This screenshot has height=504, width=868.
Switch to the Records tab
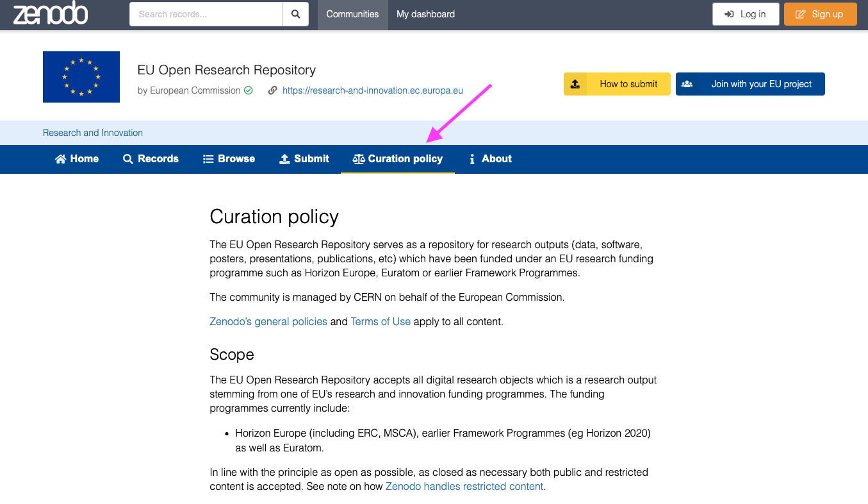pos(151,159)
